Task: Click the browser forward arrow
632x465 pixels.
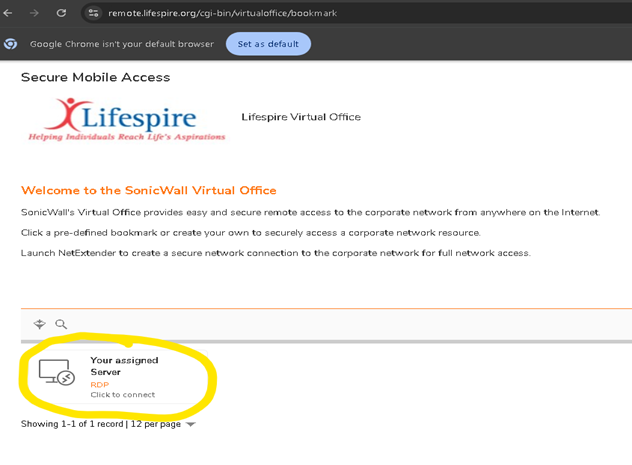Action: coord(34,13)
